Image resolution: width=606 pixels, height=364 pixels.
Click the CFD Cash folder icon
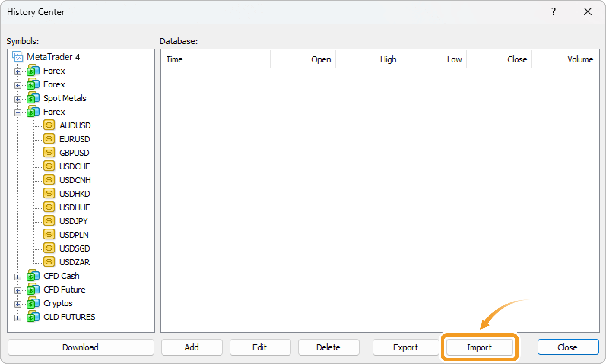coord(33,276)
